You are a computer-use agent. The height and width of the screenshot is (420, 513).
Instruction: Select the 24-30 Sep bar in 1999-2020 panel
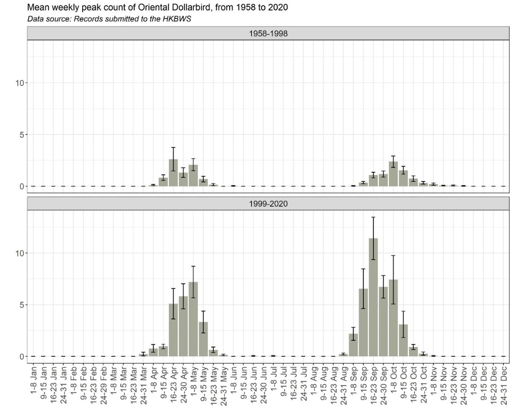click(x=383, y=322)
